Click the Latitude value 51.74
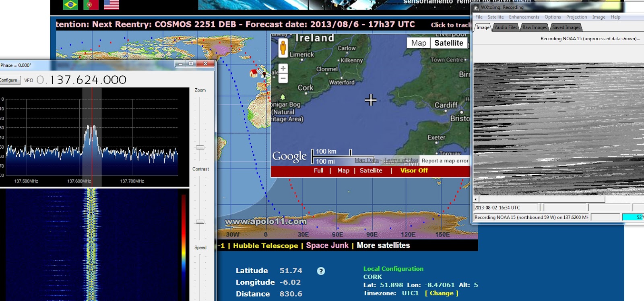The image size is (644, 301). click(291, 271)
